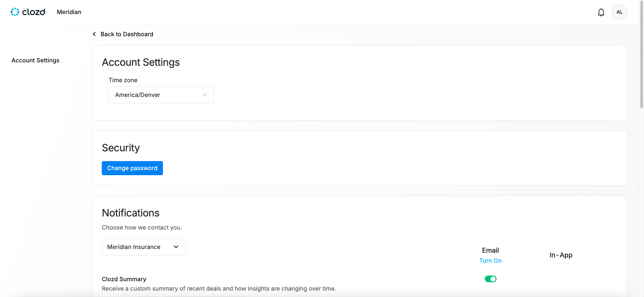
Task: Click the Time zone dropdown chevron
Action: tap(205, 95)
